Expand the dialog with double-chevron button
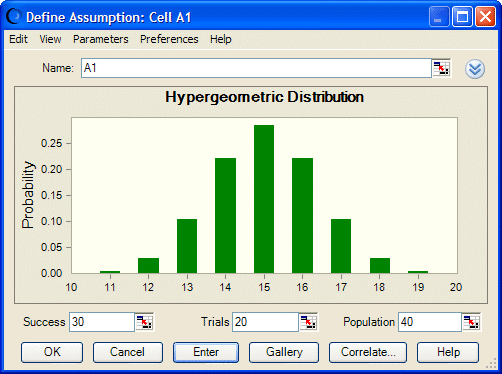The image size is (502, 374). pyautogui.click(x=475, y=69)
